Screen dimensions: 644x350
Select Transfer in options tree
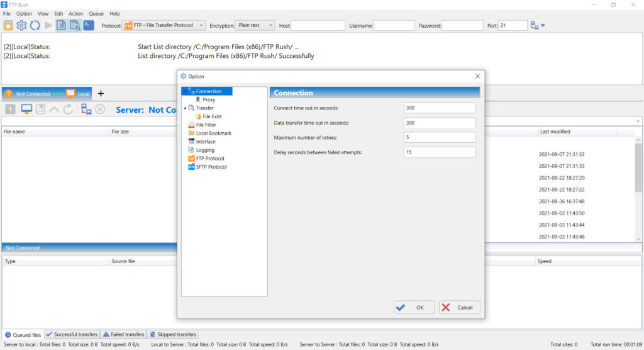[x=204, y=108]
